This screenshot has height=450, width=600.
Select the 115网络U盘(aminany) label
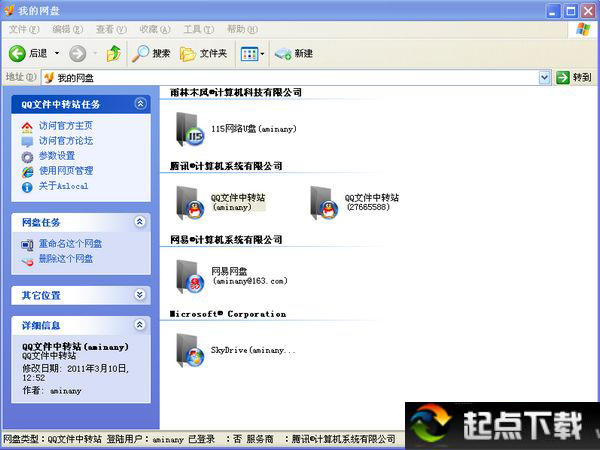[254, 129]
